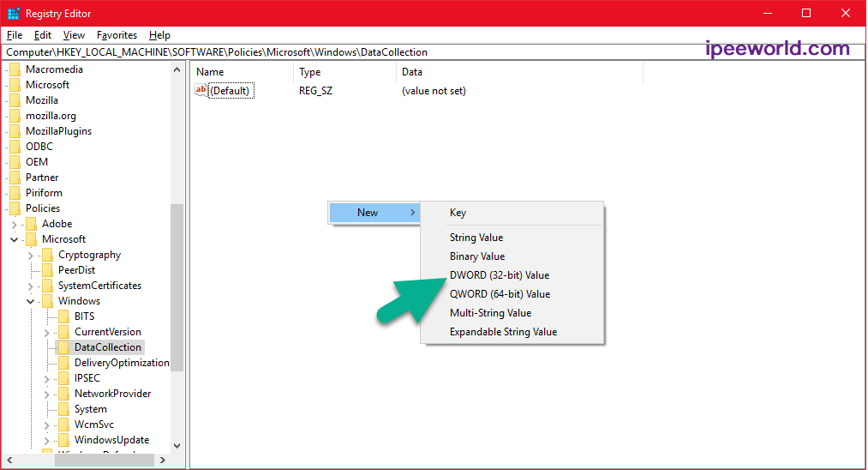Click the Partner folder icon
This screenshot has height=470, width=868.
[15, 178]
